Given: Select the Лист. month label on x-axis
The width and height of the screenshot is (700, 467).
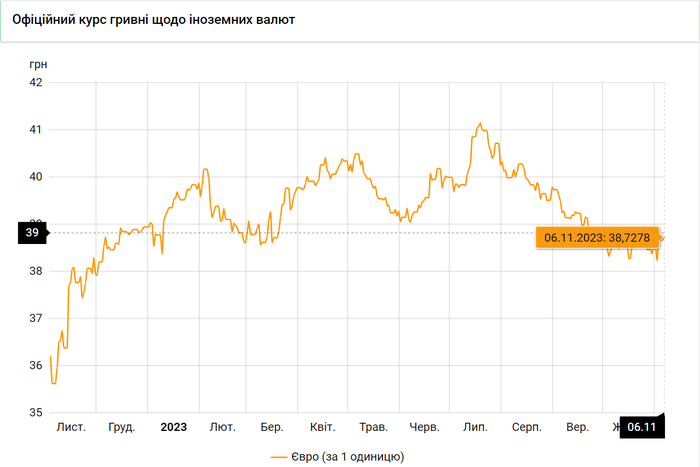Looking at the screenshot, I should pos(71,427).
